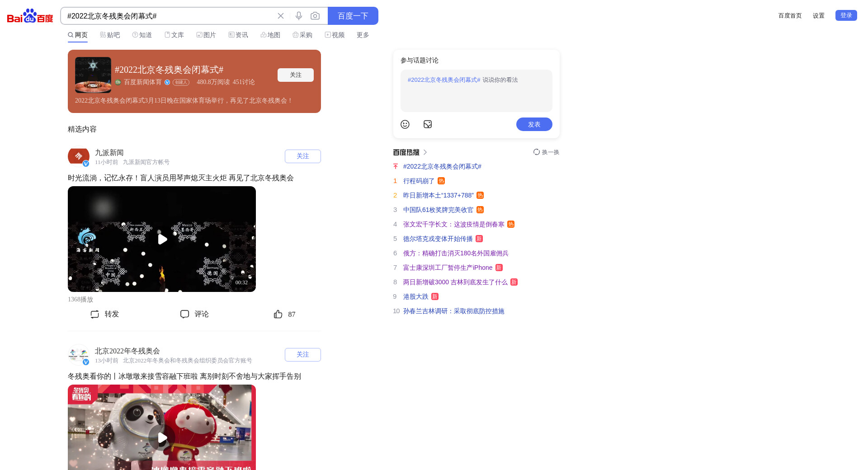Open camera image search icon

coord(315,16)
